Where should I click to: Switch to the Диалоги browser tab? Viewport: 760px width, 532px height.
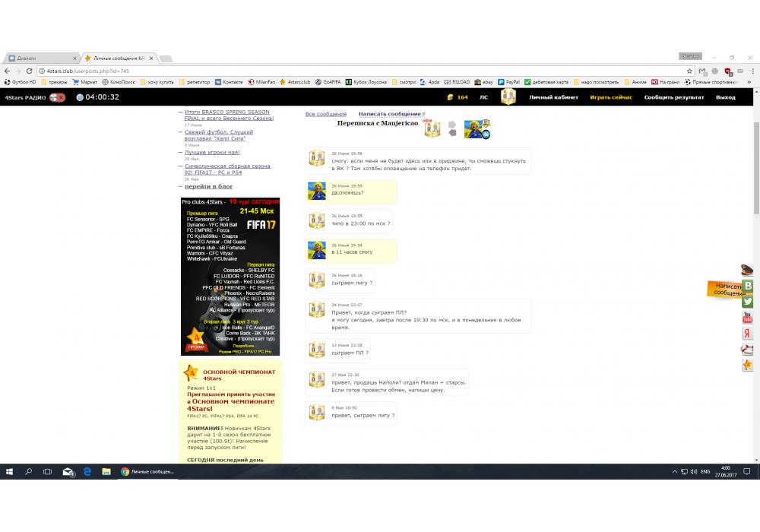coord(42,59)
